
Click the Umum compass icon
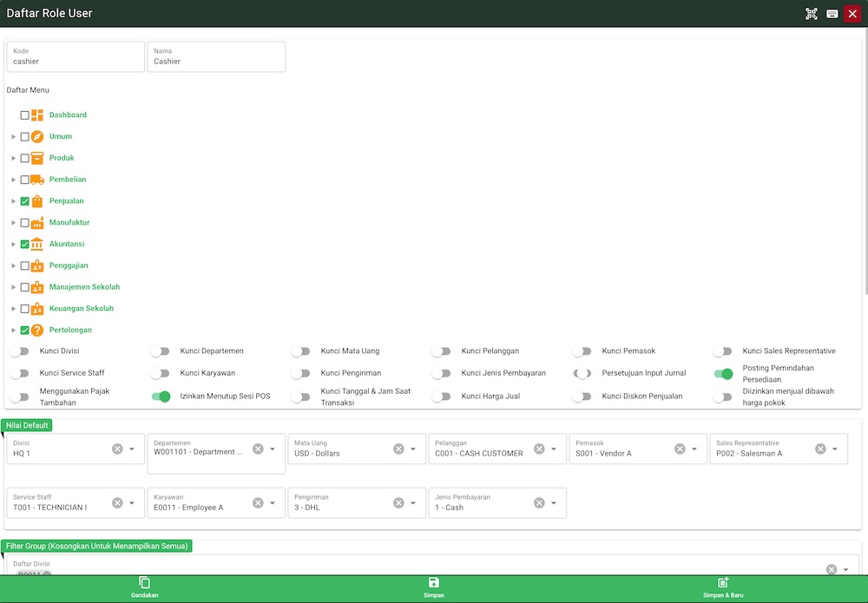click(36, 136)
